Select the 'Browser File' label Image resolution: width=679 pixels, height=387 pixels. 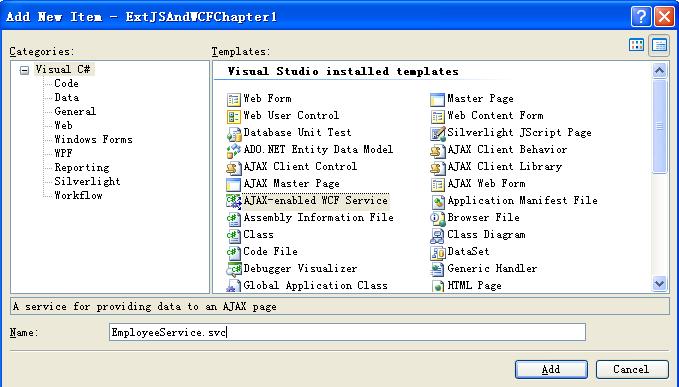tap(483, 218)
